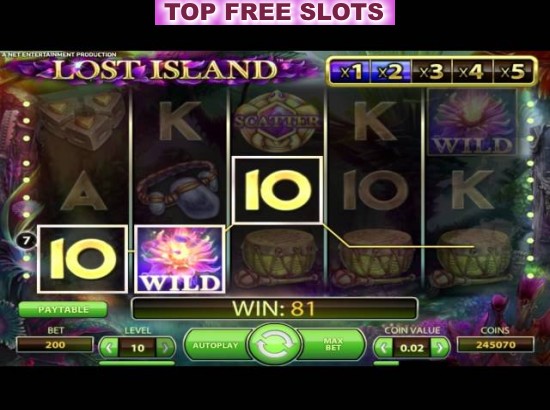Click the bracelet symbol on the second reel
This screenshot has width=550, height=410.
(179, 187)
